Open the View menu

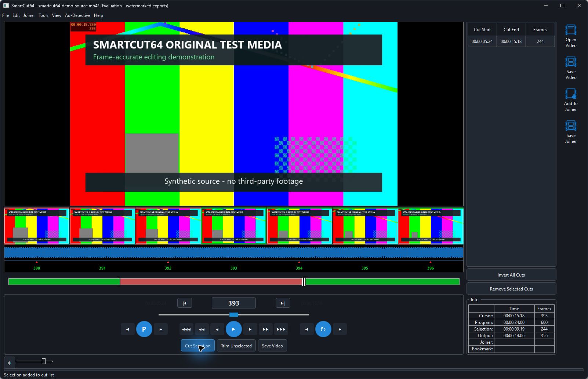point(57,15)
